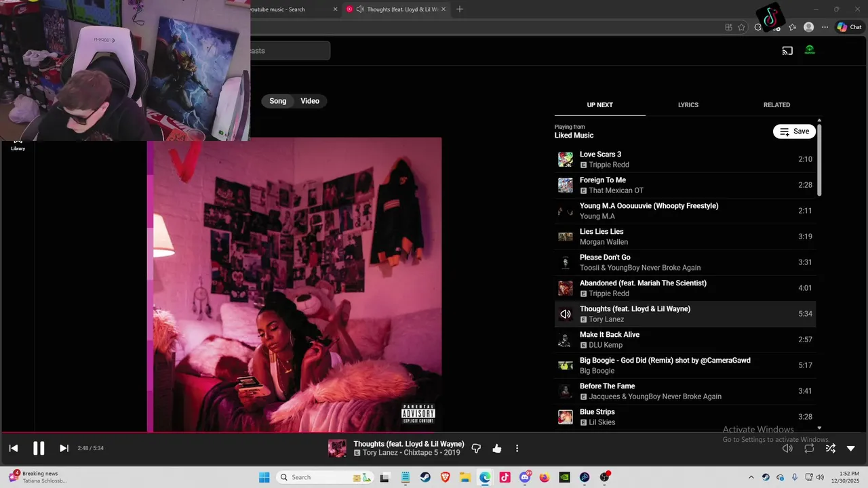Screen dimensions: 868x488
Task: Click the queue panel scrollbar
Action: [x=819, y=161]
